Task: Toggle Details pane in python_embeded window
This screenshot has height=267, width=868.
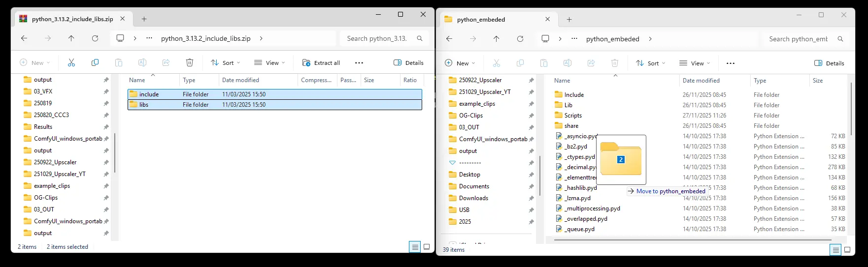Action: [830, 63]
